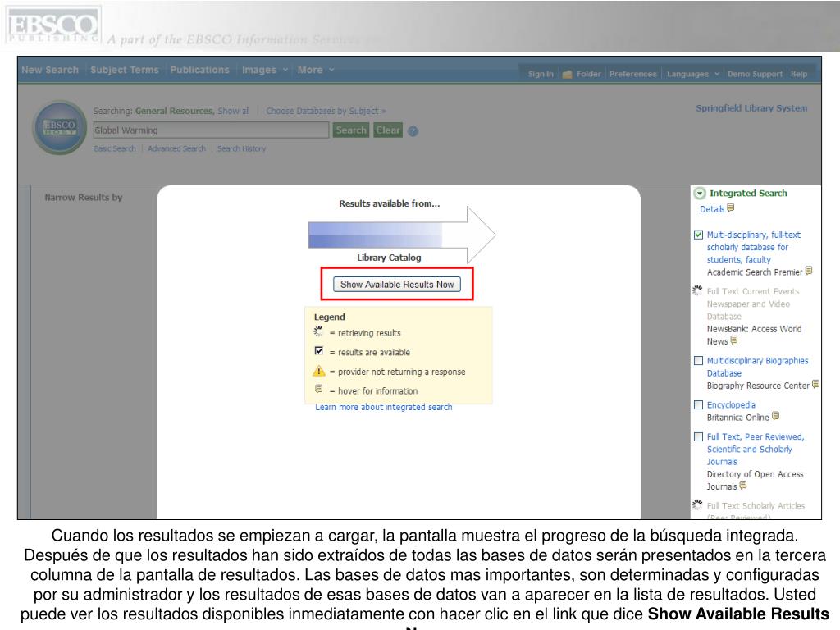Click loading spinner beside Full Text Scholarly Articles
Viewport: 840px width, 630px height.
(x=697, y=504)
